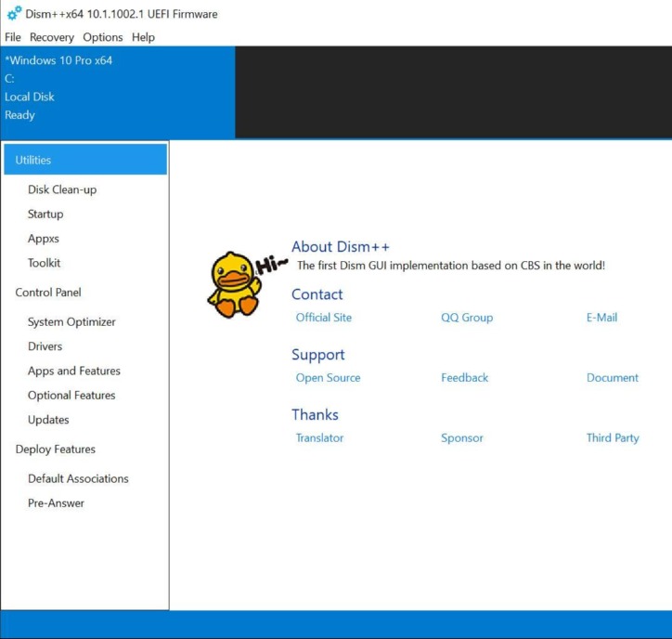Image resolution: width=672 pixels, height=639 pixels.
Task: Open the Options menu
Action: [x=103, y=37]
